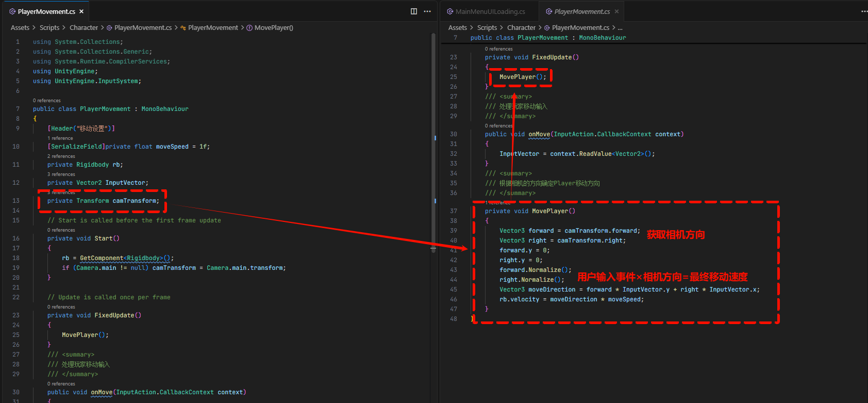Open the Scripts breadcrumb in left editor
The height and width of the screenshot is (403, 868).
49,28
